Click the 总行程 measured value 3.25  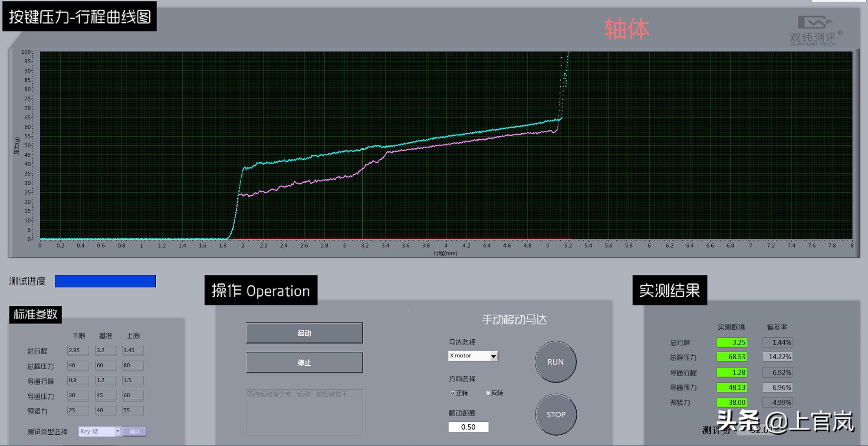[732, 342]
